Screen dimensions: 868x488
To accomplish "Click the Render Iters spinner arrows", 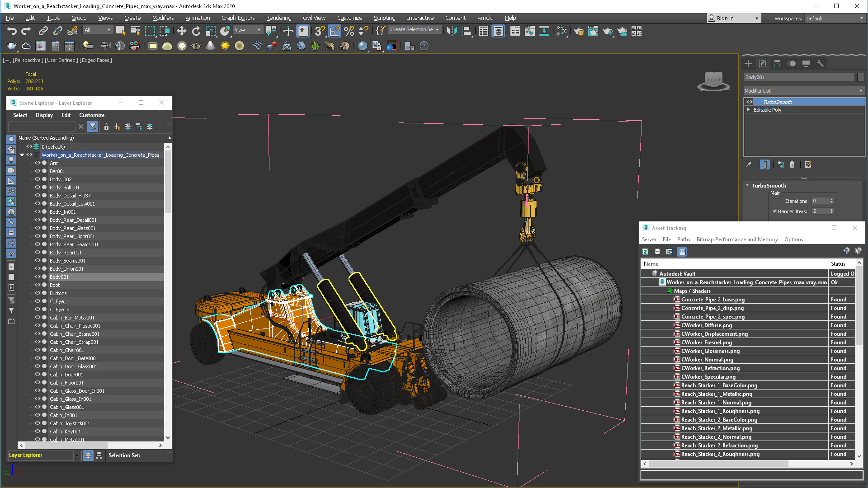I will tap(831, 211).
